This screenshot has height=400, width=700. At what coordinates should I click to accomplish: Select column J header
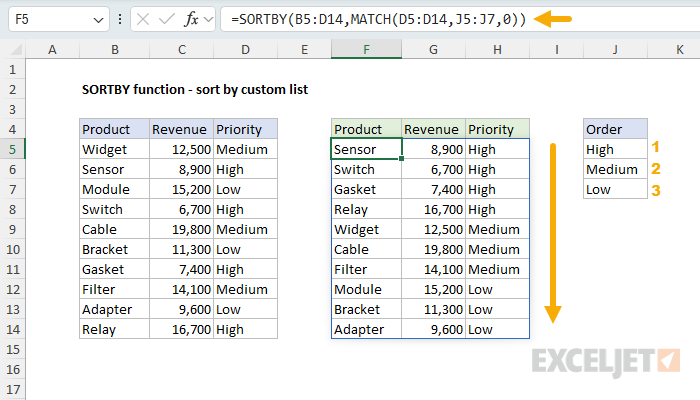tap(615, 49)
